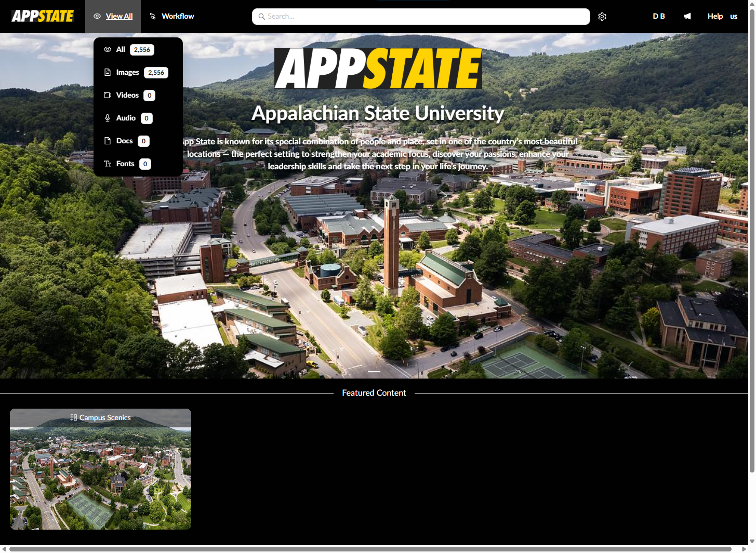Click the APPSTATE logo in the header
This screenshot has width=756, height=553.
click(43, 16)
